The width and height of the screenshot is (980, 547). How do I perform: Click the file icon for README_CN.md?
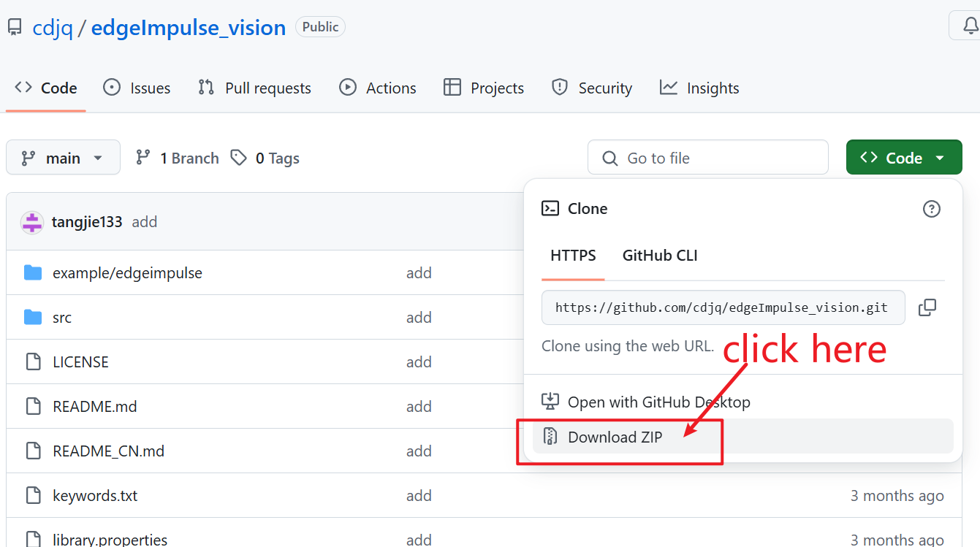(x=33, y=451)
